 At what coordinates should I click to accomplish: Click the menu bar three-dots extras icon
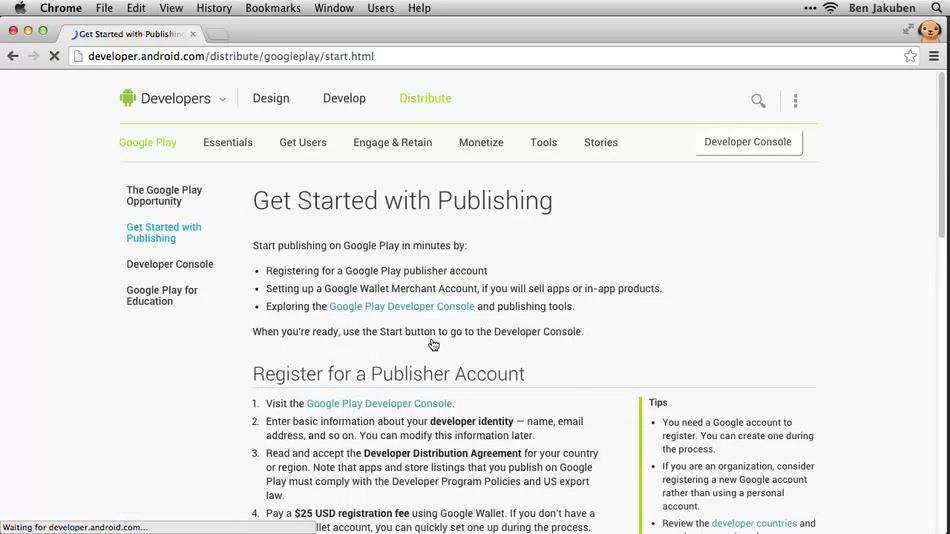click(x=810, y=8)
